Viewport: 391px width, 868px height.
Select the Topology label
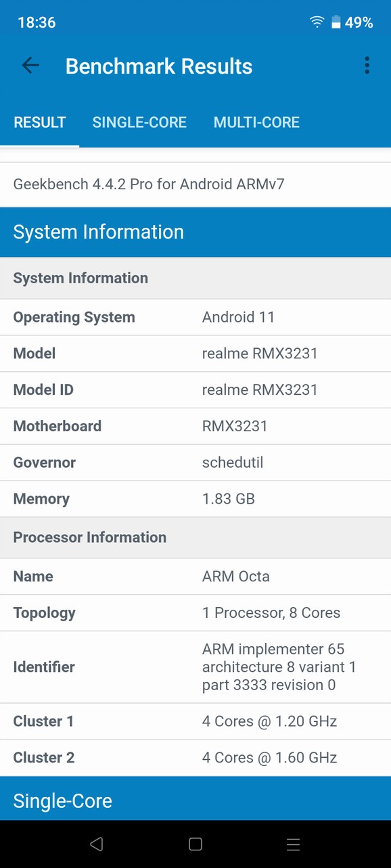pyautogui.click(x=44, y=613)
